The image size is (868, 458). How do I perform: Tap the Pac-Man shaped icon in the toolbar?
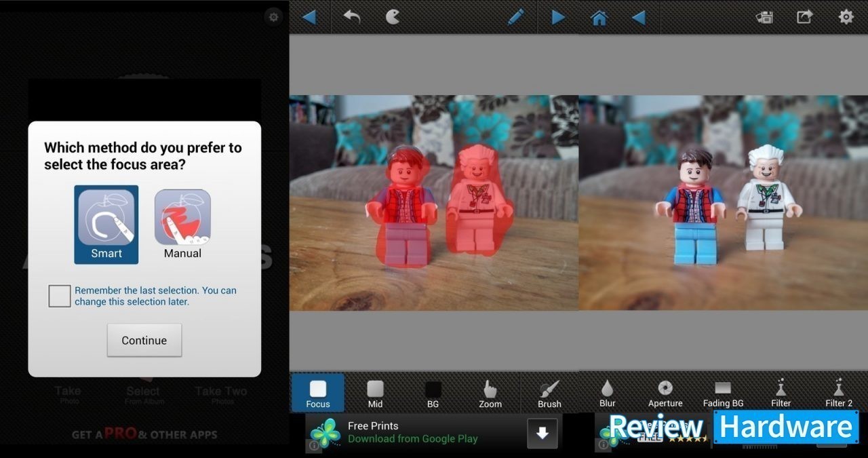click(x=393, y=17)
